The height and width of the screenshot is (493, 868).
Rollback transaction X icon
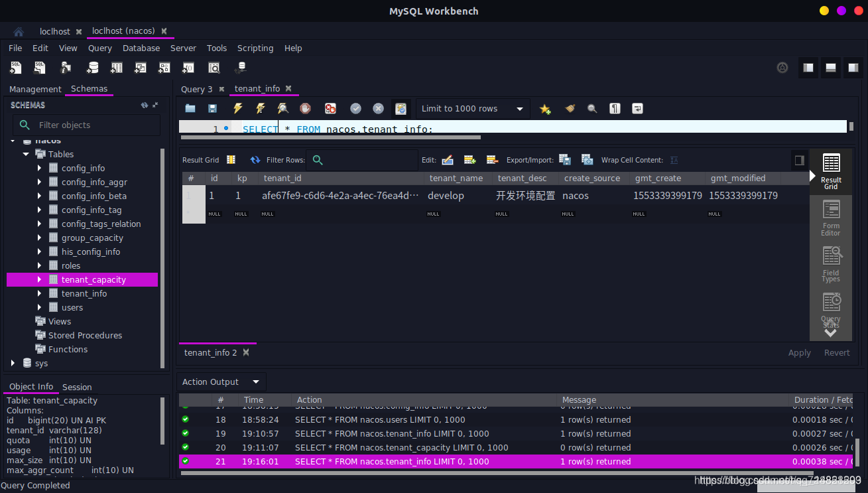(378, 109)
